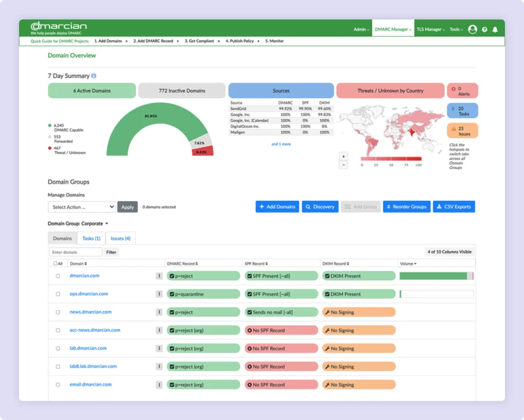Sort by DMARC Record column

[183, 263]
